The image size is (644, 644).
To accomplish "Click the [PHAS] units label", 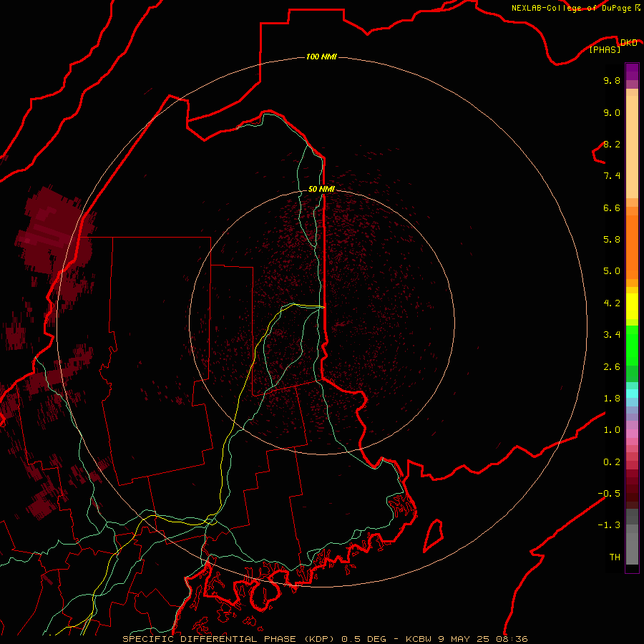I will 605,50.
